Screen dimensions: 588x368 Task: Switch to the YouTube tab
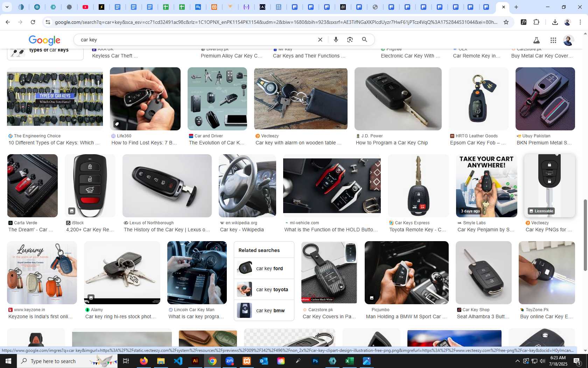85,7
